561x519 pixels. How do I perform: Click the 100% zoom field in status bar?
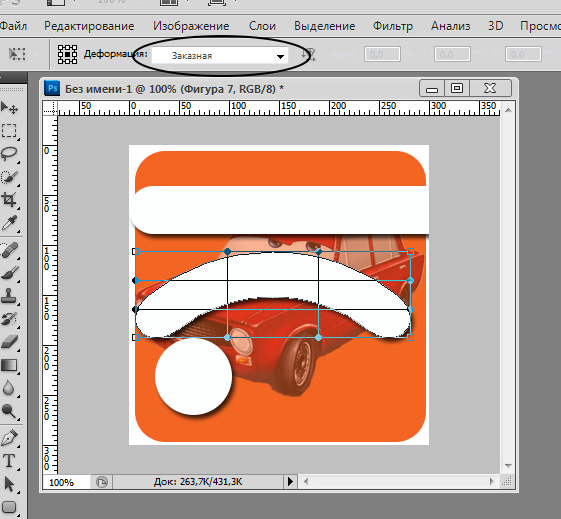click(66, 482)
